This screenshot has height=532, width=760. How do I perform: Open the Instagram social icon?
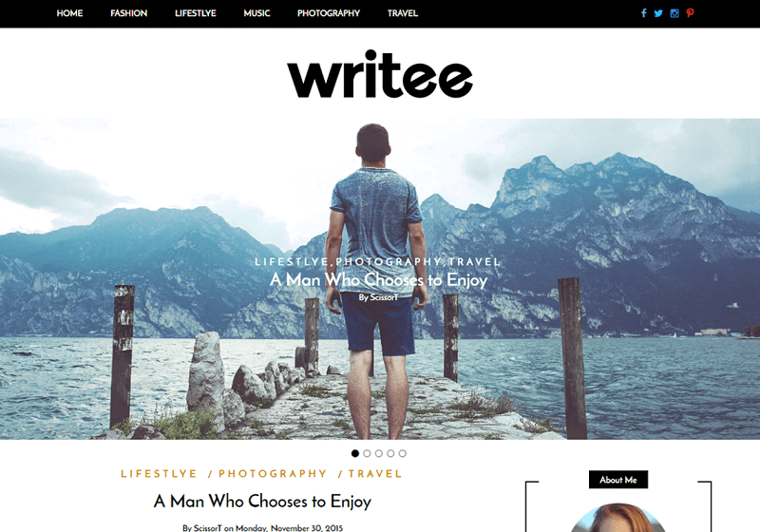674,13
